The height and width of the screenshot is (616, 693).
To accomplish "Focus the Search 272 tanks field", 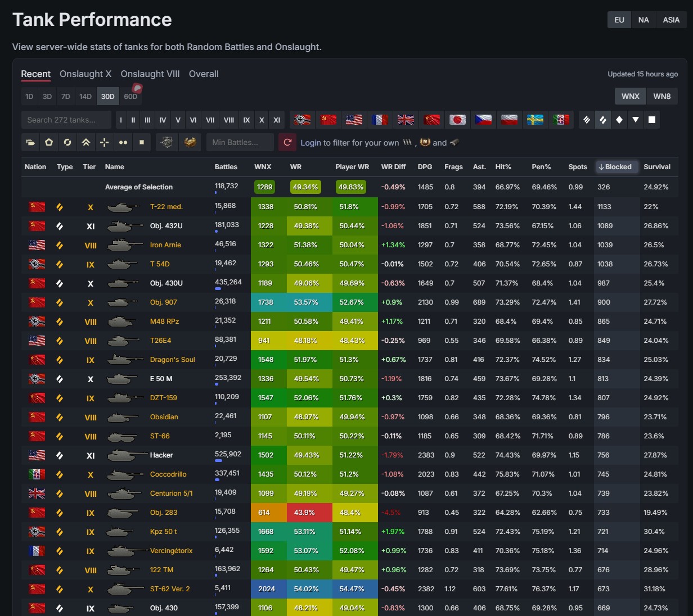I will point(67,120).
